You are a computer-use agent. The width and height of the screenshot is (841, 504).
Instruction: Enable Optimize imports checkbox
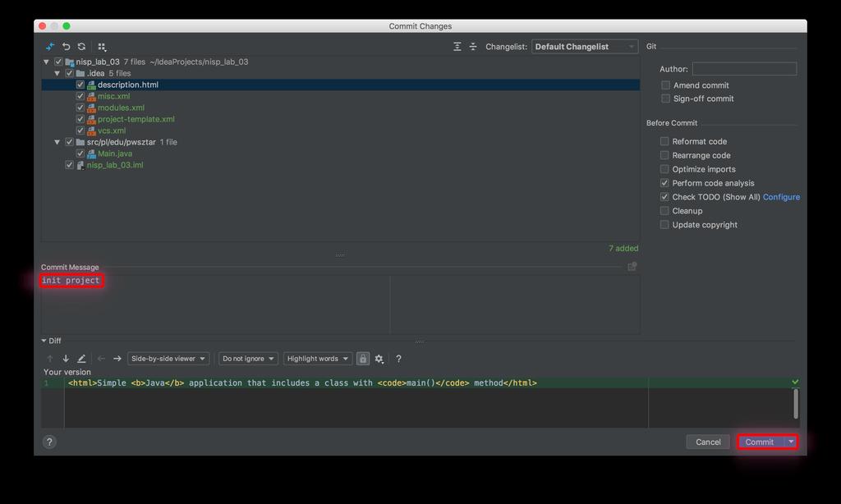664,169
